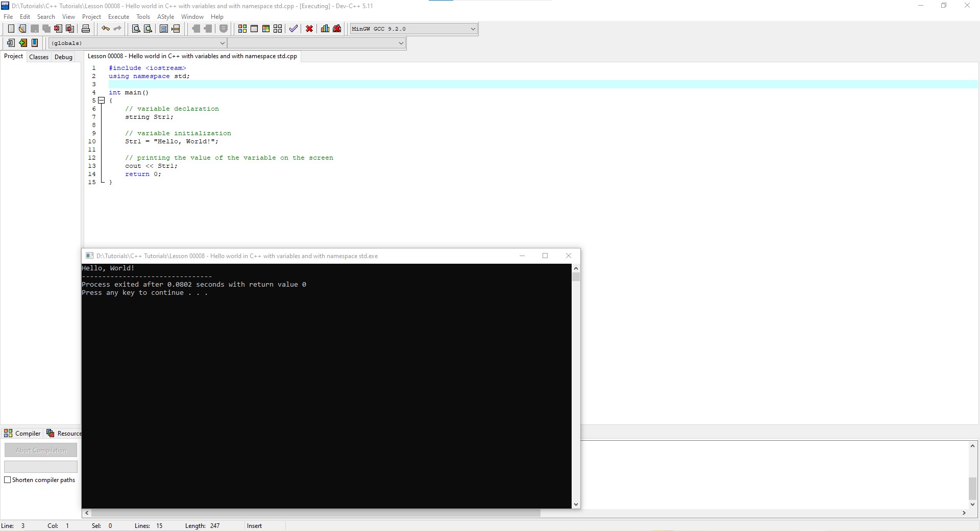The image size is (980, 531).
Task: Open the MinGW GCC 9.2.0 compiler dropdown
Action: 473,29
